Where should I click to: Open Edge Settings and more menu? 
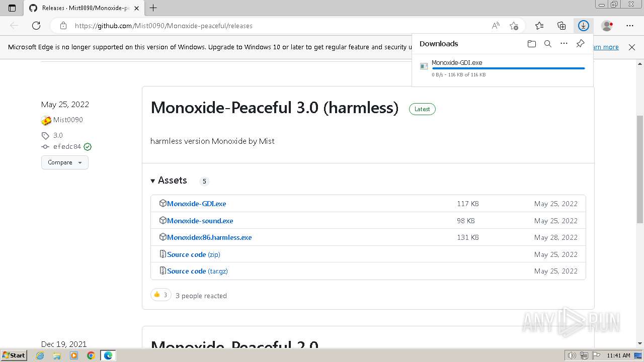[x=630, y=26]
